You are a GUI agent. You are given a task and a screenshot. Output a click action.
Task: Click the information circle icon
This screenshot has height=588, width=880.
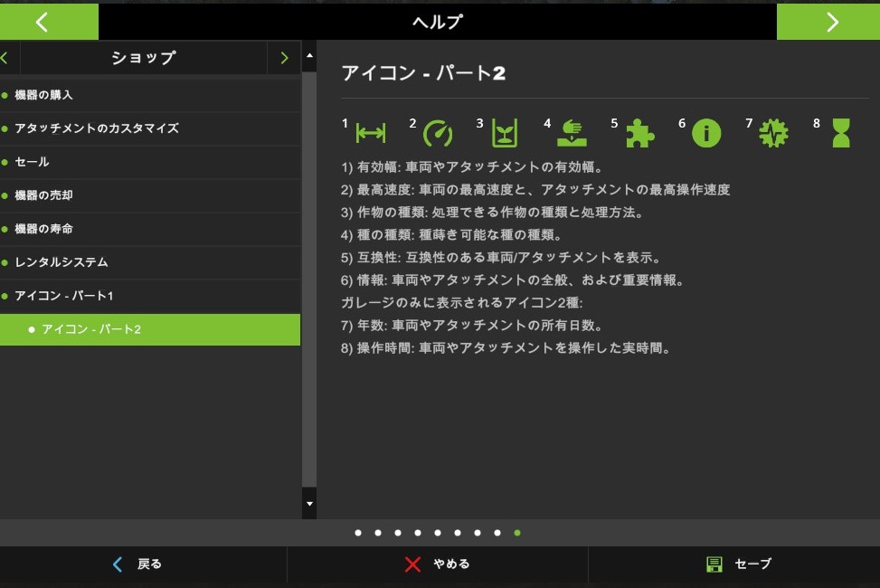tap(706, 134)
